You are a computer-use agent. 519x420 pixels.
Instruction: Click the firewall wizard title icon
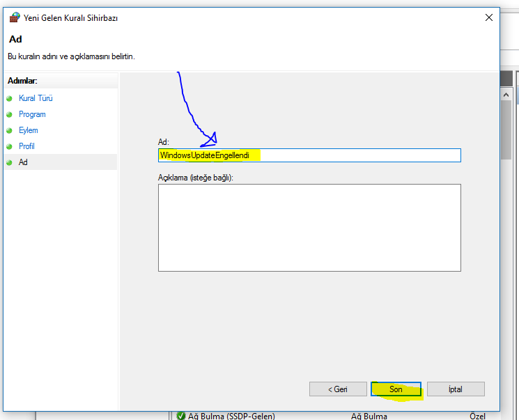click(15, 17)
